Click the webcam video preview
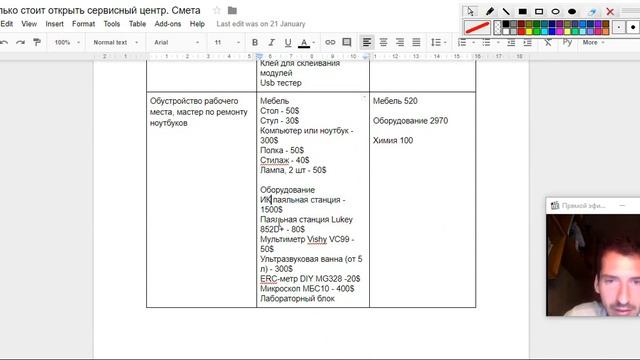The image size is (640, 360). (593, 265)
